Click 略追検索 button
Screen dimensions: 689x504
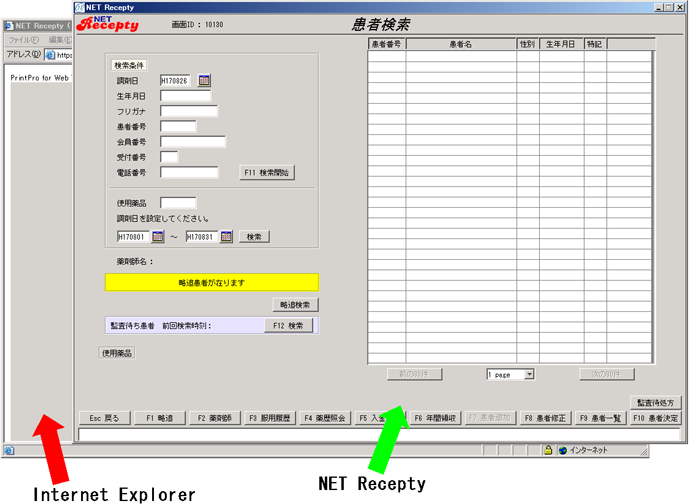coord(295,305)
